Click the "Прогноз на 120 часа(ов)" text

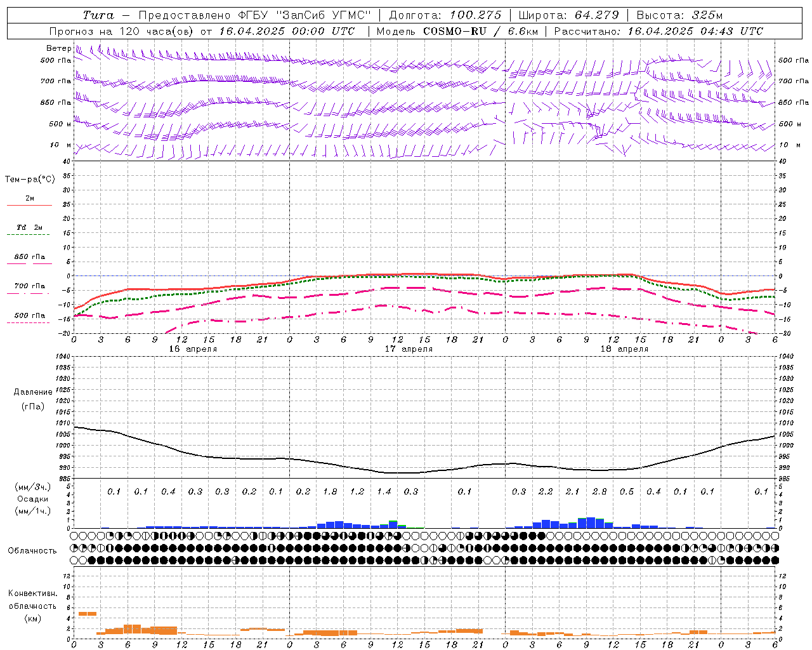pyautogui.click(x=122, y=31)
